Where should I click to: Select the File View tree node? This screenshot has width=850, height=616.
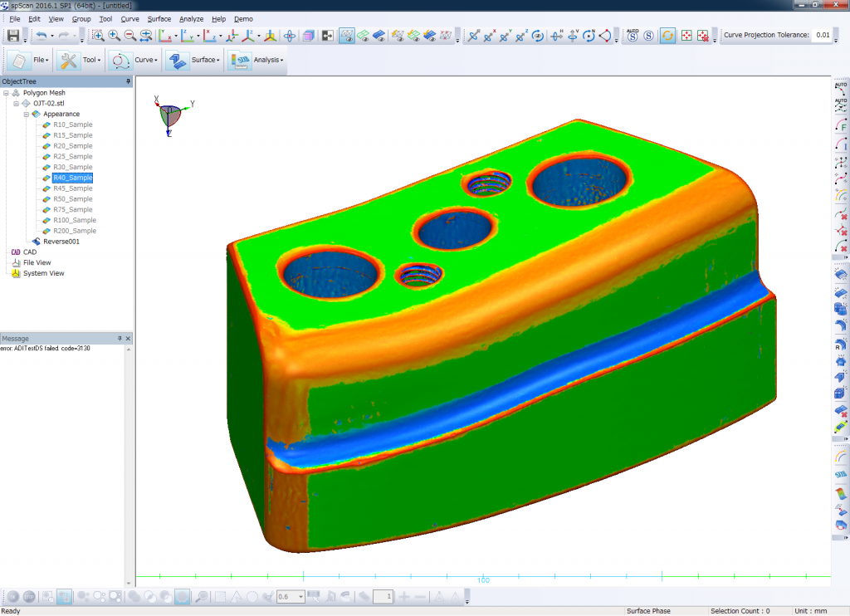(x=37, y=263)
